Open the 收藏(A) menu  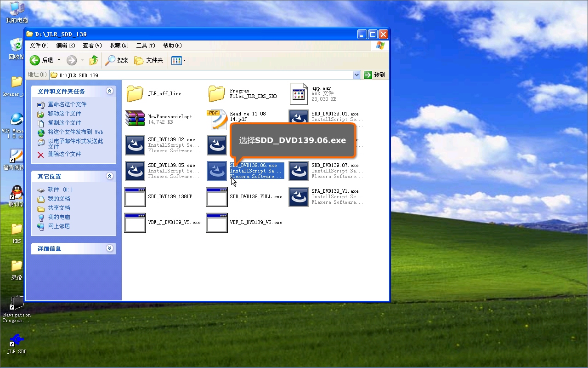119,46
